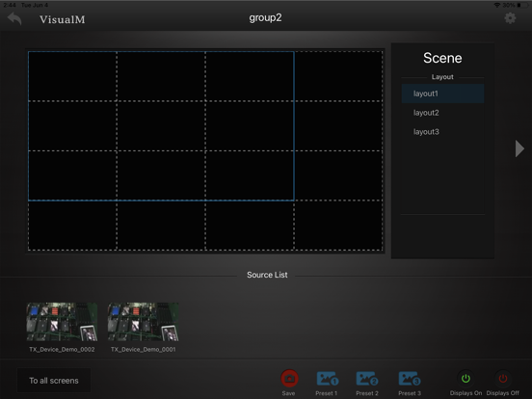Viewport: 532px width, 399px height.
Task: Click the To all screens button
Action: 54,381
